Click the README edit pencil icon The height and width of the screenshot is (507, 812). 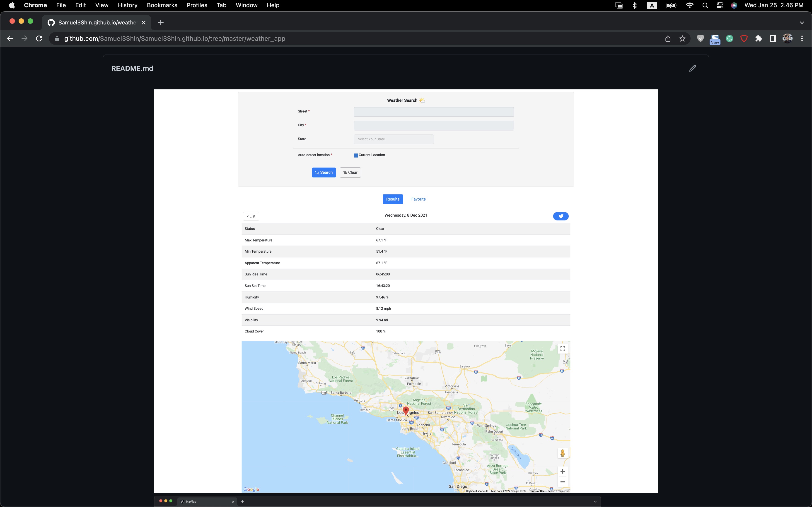(693, 68)
